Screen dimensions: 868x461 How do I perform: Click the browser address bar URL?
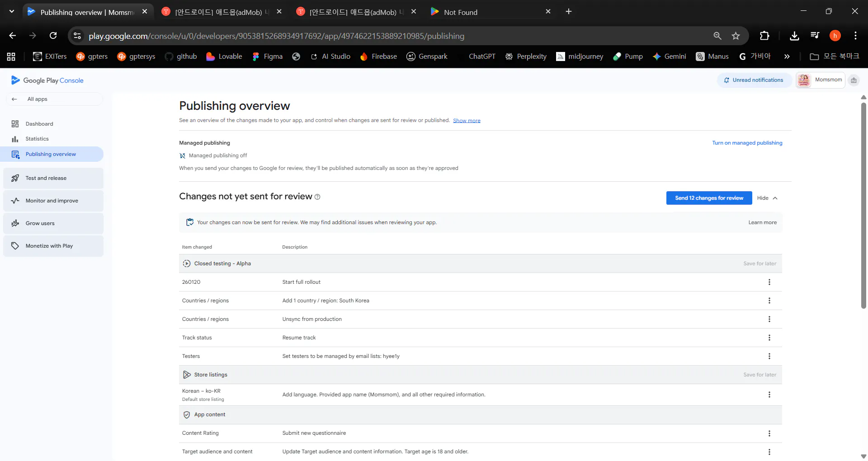(276, 36)
